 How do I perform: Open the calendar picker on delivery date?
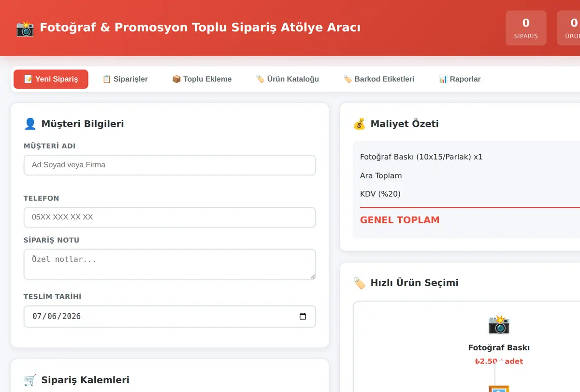coord(303,317)
